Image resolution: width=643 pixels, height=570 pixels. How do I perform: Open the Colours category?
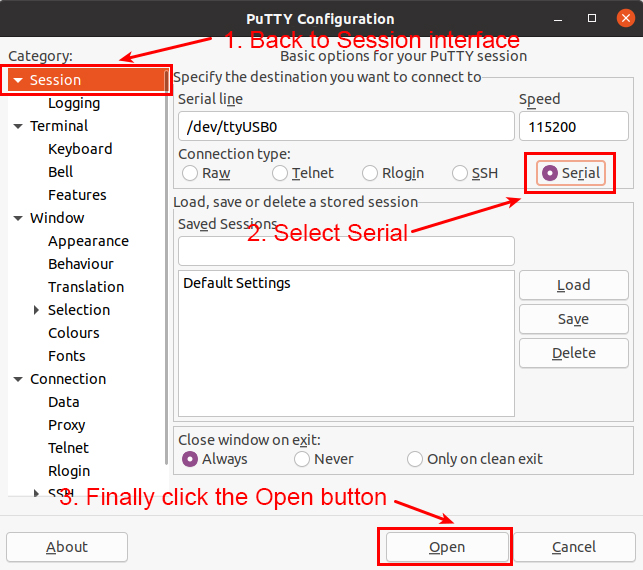[74, 333]
